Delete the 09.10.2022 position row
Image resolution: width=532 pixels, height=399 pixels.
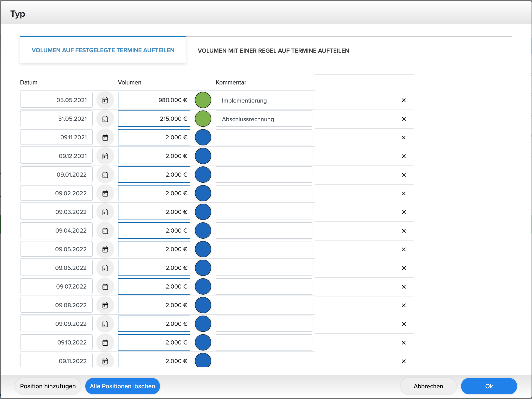click(404, 342)
